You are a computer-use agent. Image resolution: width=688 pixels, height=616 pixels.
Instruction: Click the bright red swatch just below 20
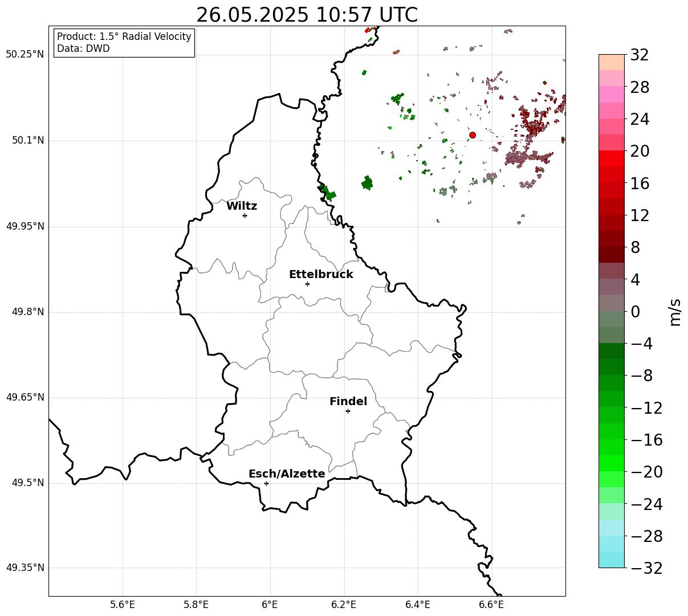click(612, 158)
